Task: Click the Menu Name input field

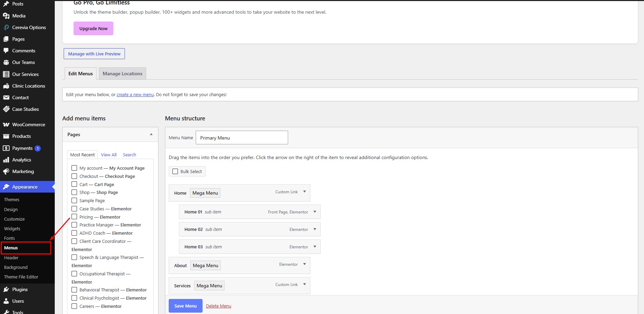Action: point(242,138)
